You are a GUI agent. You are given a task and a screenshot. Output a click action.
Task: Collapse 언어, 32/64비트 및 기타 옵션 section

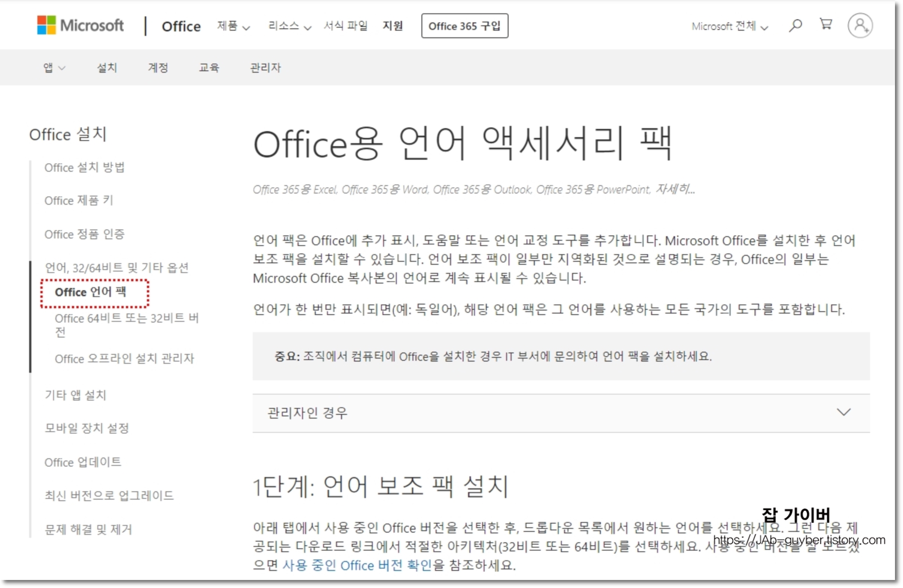[x=117, y=268]
